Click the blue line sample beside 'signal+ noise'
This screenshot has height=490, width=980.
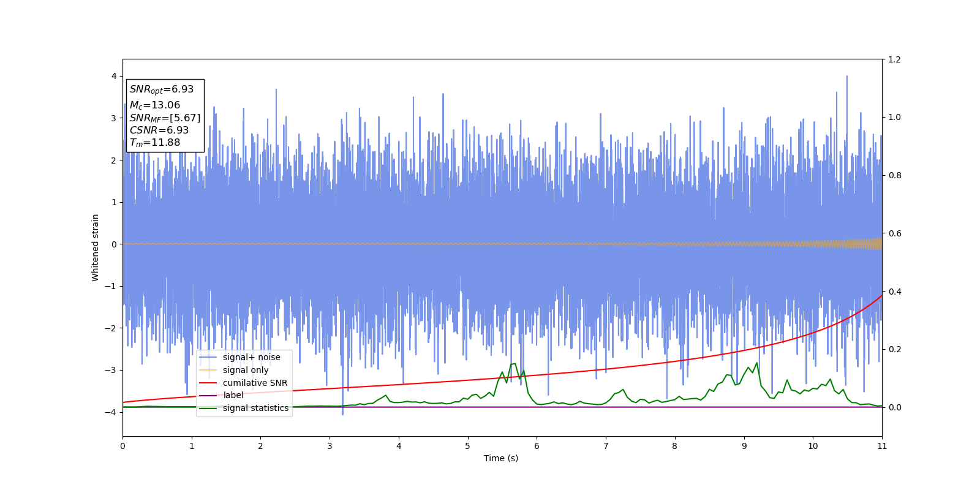(x=208, y=358)
